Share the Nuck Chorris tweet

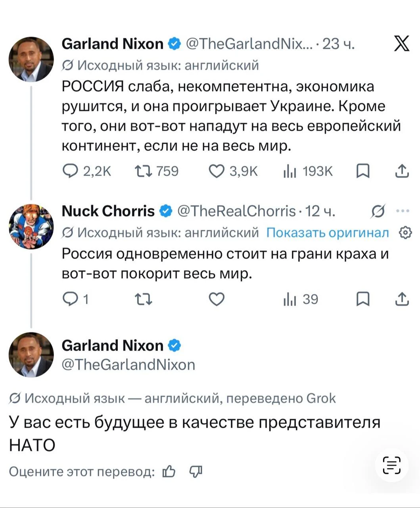(x=402, y=299)
